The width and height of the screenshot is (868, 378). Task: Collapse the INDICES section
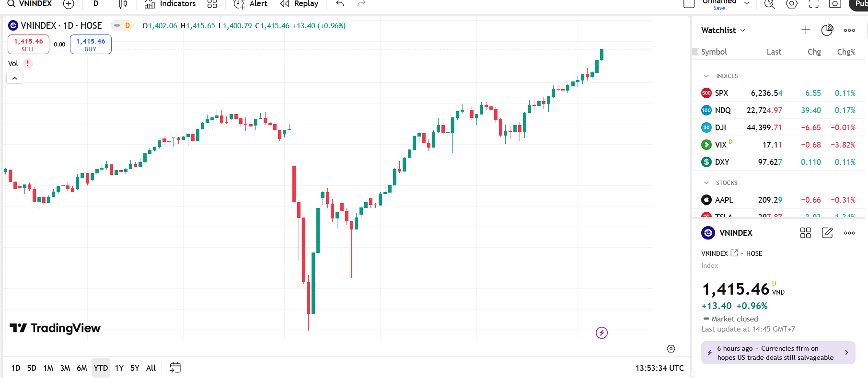706,76
